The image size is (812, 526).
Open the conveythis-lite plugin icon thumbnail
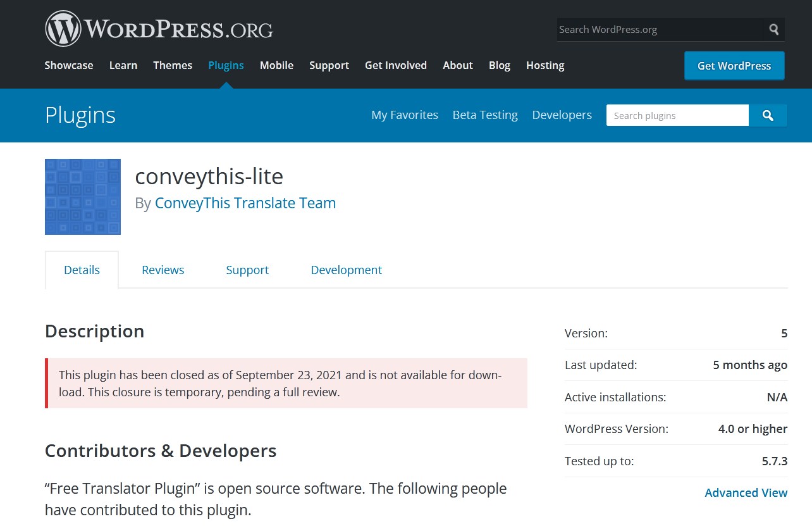click(83, 197)
